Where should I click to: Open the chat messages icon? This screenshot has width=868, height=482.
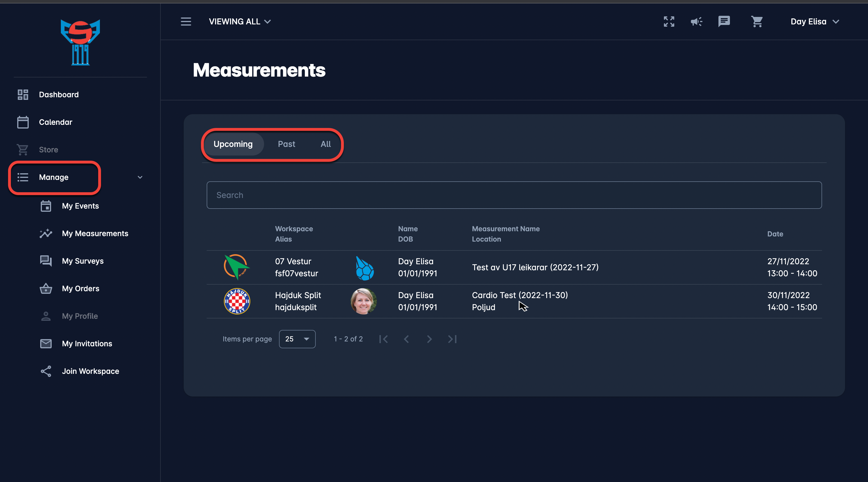[724, 22]
